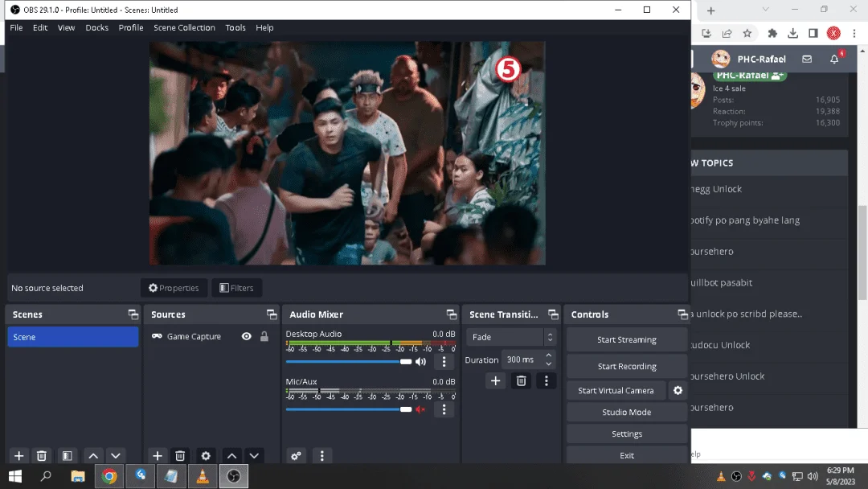Open Chrome extensions puzzle icon
The width and height of the screenshot is (868, 489).
[x=772, y=33]
